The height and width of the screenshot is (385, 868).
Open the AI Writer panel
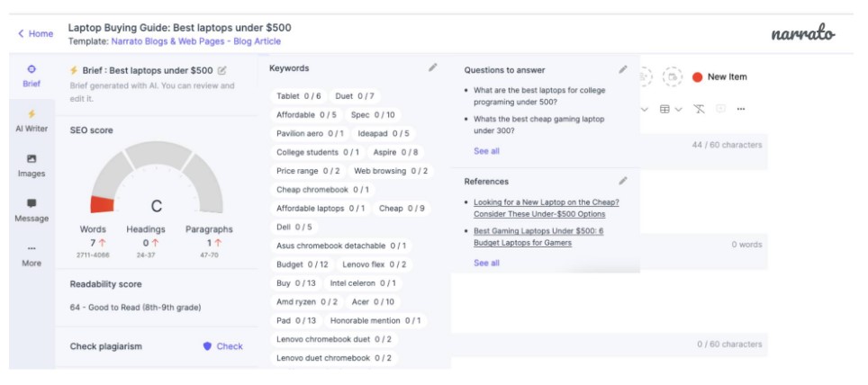[32, 121]
